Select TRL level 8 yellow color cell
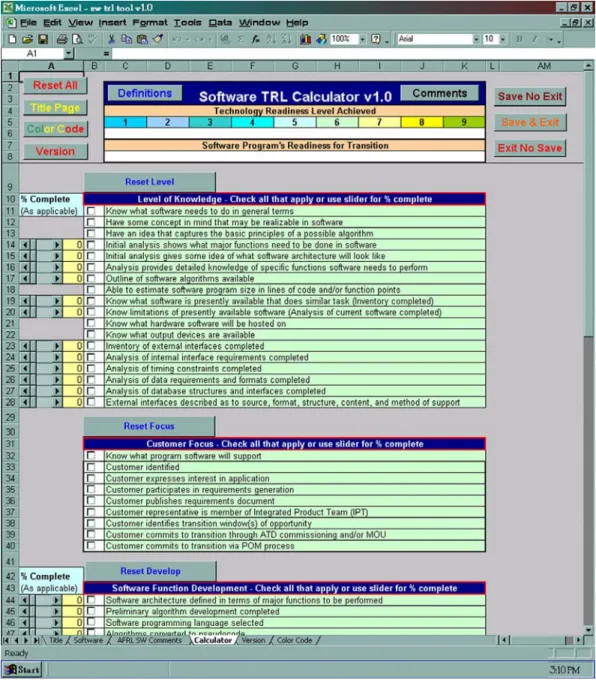The height and width of the screenshot is (680, 596). point(421,122)
